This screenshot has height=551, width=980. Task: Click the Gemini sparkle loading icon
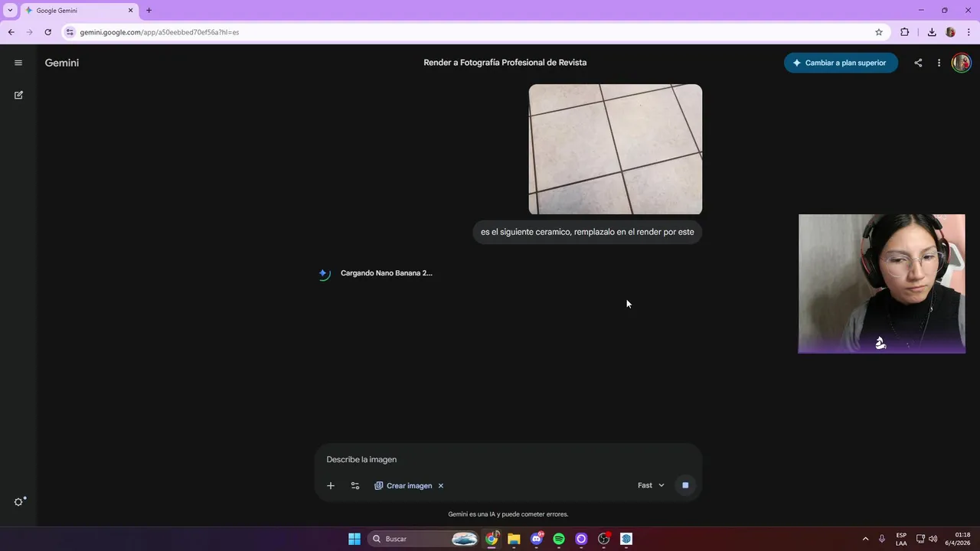(324, 273)
